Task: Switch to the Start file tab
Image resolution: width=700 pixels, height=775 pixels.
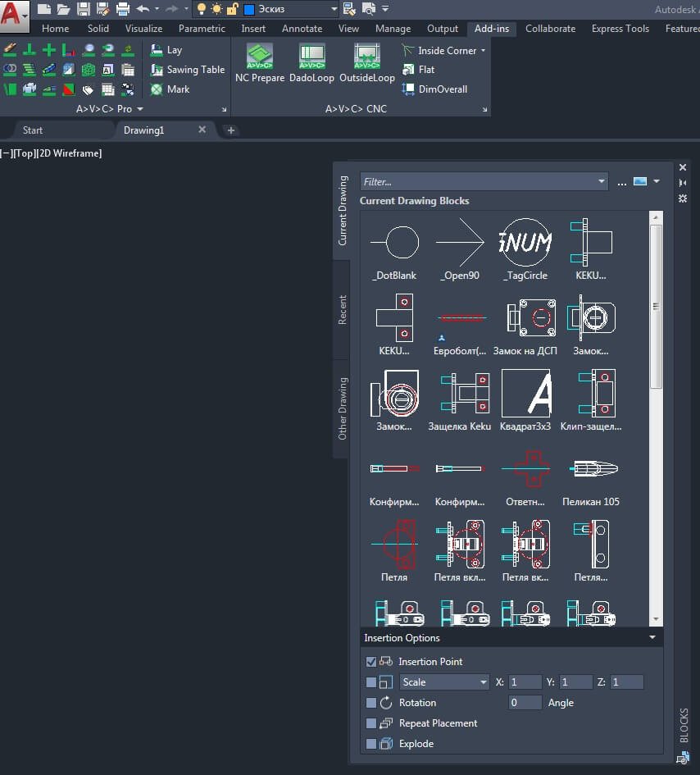Action: pyautogui.click(x=33, y=130)
